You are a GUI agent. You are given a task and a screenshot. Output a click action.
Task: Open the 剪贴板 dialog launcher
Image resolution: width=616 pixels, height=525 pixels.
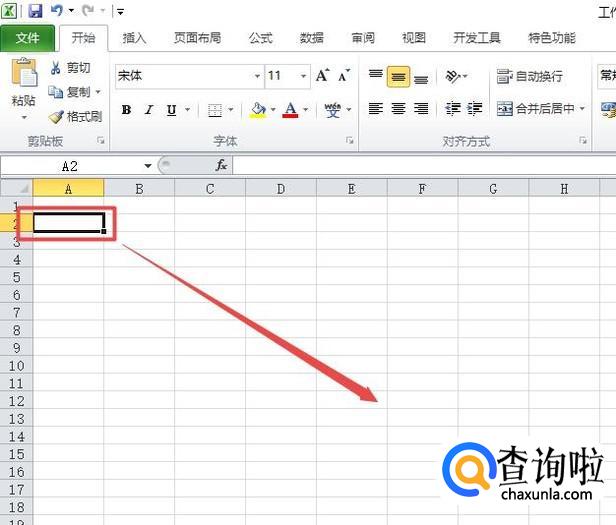pyautogui.click(x=101, y=141)
